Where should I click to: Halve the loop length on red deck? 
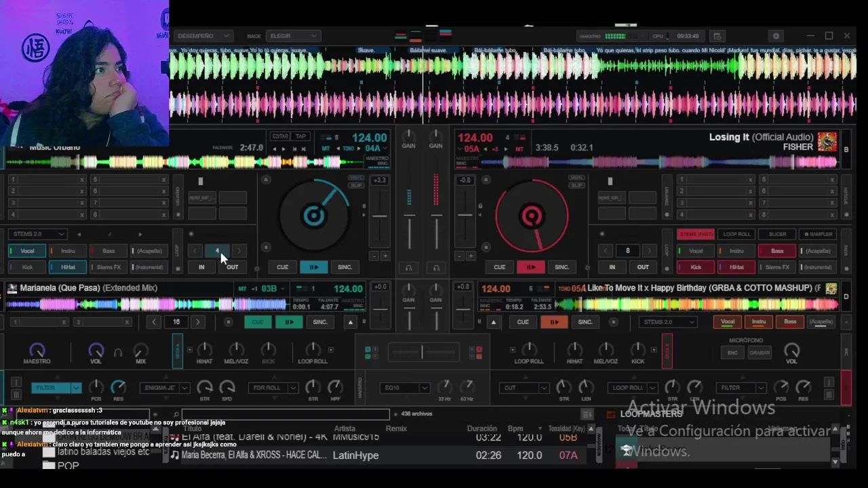[606, 251]
